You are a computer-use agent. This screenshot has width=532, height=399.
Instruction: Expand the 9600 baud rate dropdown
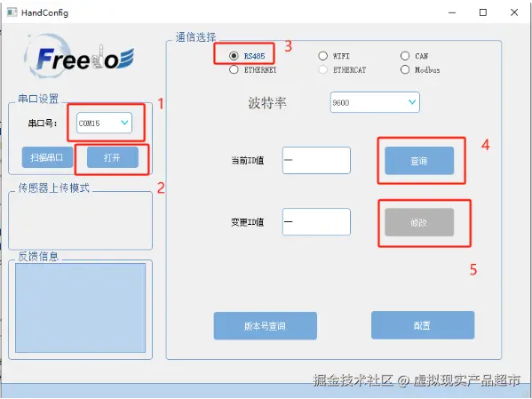[x=375, y=102]
